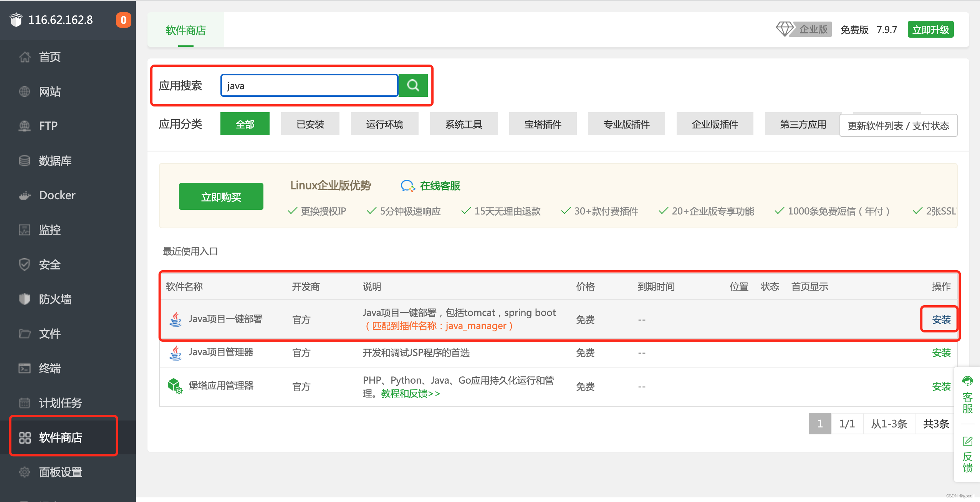Click the 安全 shield icon
980x502 pixels.
click(x=25, y=264)
